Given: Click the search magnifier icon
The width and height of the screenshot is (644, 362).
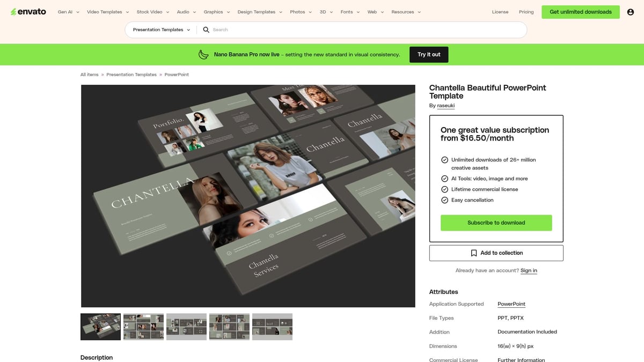Looking at the screenshot, I should [x=207, y=29].
